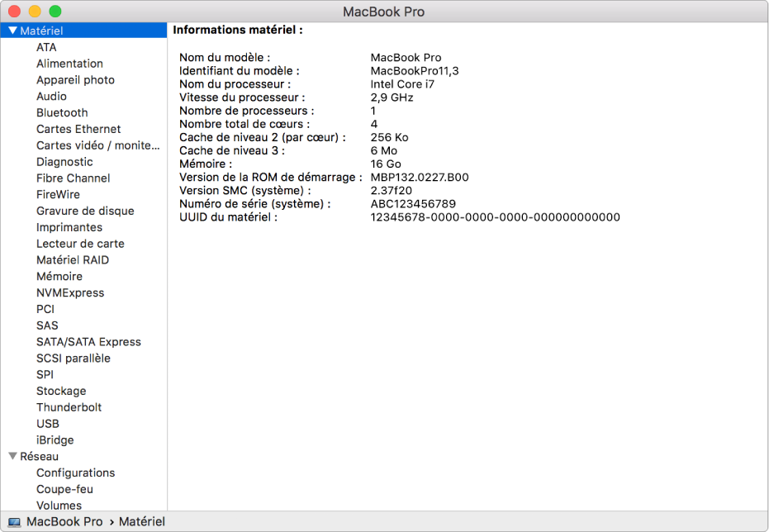The width and height of the screenshot is (769, 532).
Task: Select SCSI parallèle entry
Action: [73, 358]
